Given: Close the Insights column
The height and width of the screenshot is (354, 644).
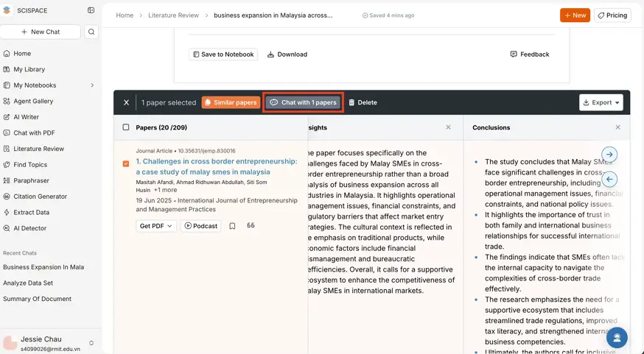Looking at the screenshot, I should coord(448,127).
